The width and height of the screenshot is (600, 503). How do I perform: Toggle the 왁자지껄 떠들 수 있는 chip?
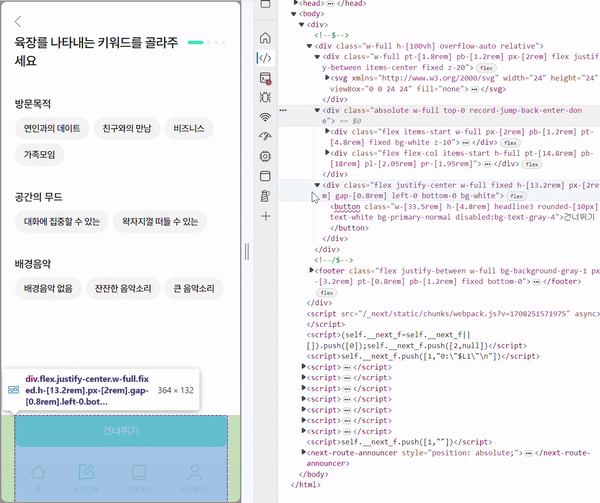(160, 221)
